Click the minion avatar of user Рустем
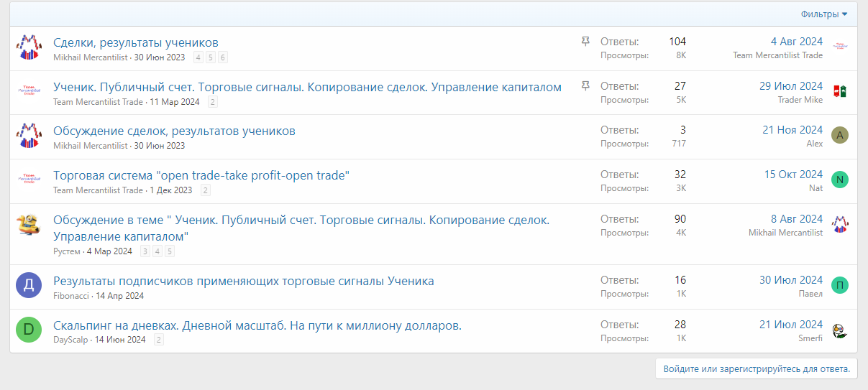This screenshot has height=390, width=868. coord(29,226)
